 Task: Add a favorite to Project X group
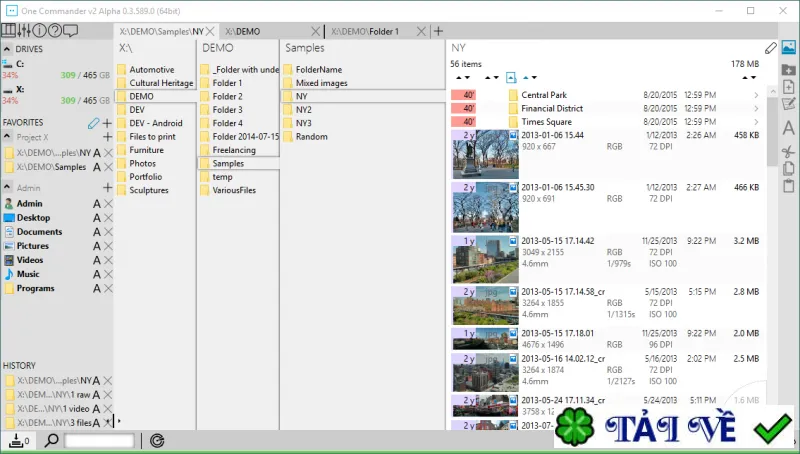click(x=107, y=137)
